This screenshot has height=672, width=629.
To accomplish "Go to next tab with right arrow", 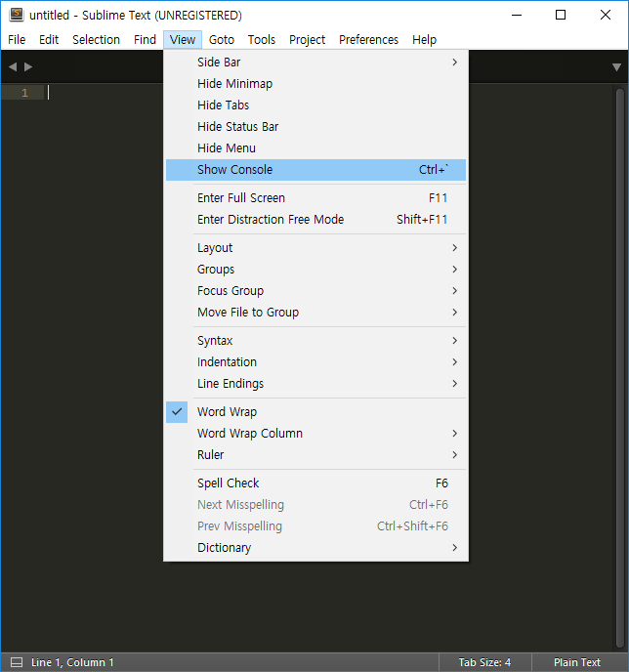I will (x=28, y=66).
